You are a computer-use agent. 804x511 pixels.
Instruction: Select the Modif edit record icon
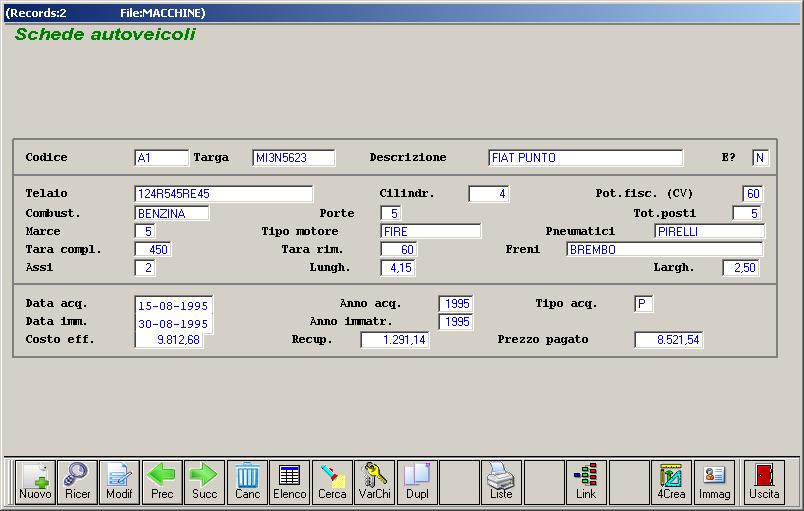[119, 482]
